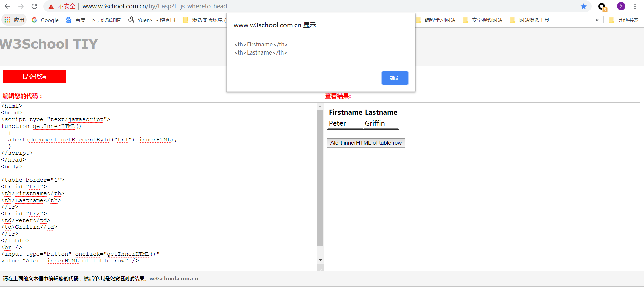This screenshot has height=287, width=644.
Task: Expand the 编程学习网站 bookmark folder
Action: (x=435, y=20)
